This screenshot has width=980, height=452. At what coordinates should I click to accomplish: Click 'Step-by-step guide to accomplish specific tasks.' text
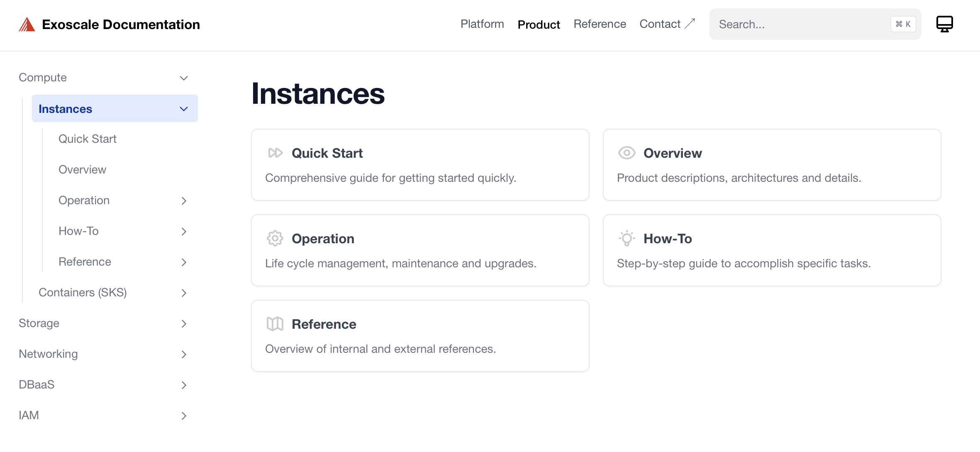[x=744, y=263]
